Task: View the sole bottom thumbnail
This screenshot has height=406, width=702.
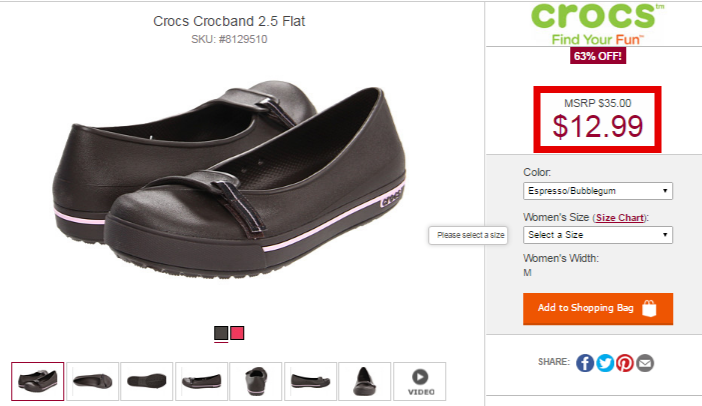Action: click(147, 381)
